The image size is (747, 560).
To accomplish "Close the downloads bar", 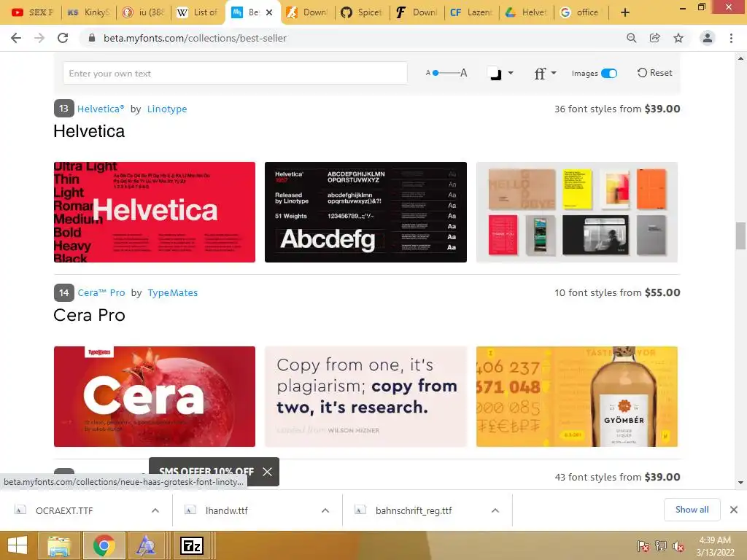I will (x=734, y=510).
